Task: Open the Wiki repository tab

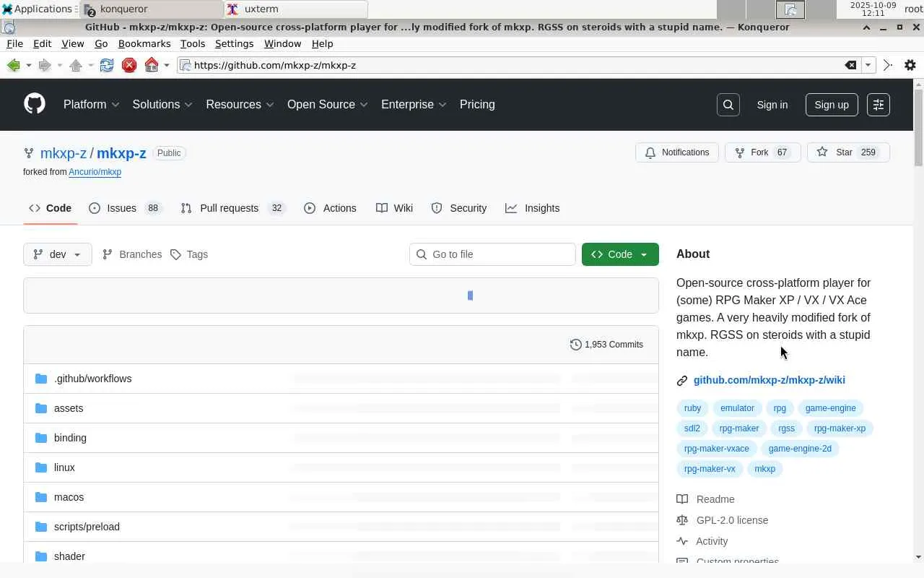Action: click(394, 208)
